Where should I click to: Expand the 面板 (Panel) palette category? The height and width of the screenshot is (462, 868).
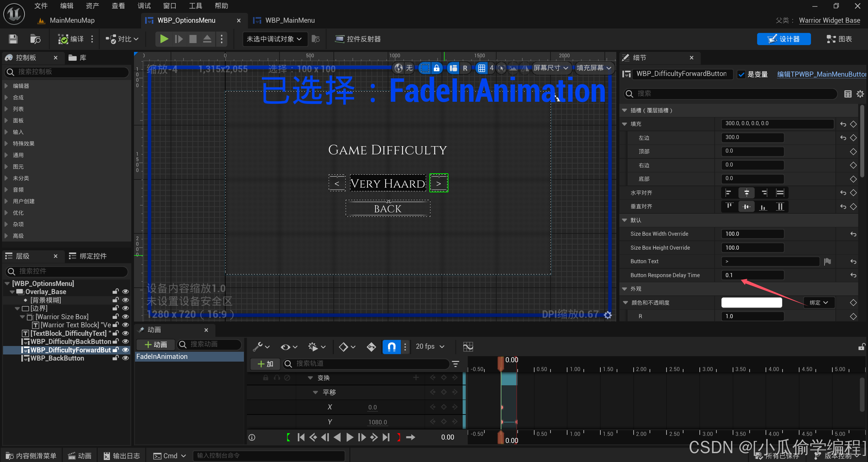(x=18, y=120)
